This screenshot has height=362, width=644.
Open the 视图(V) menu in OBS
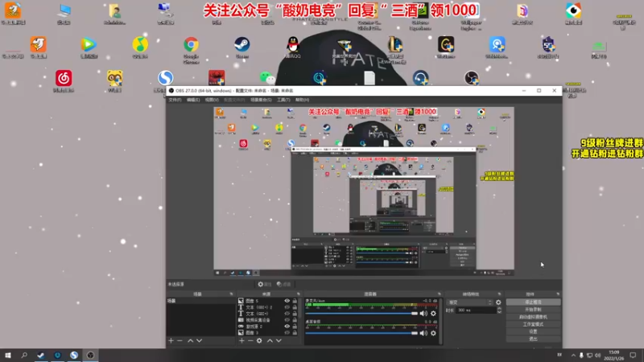pyautogui.click(x=212, y=100)
